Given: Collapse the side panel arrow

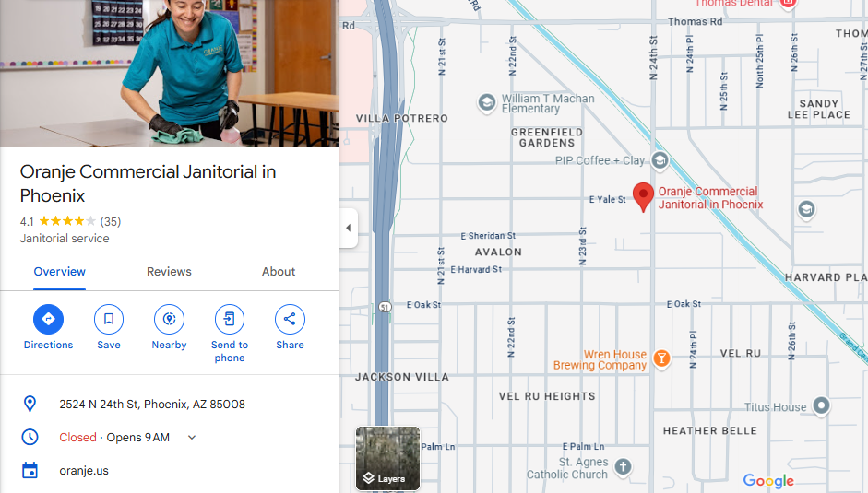Looking at the screenshot, I should tap(348, 228).
